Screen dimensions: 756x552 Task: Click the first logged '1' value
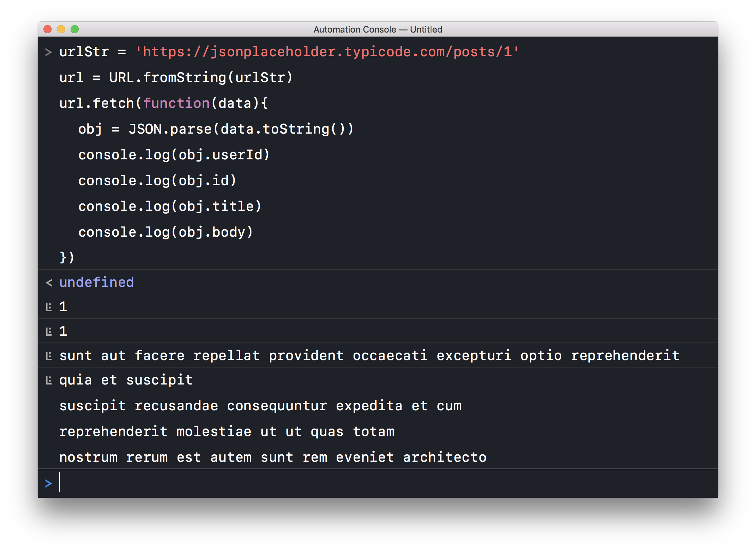(x=63, y=307)
